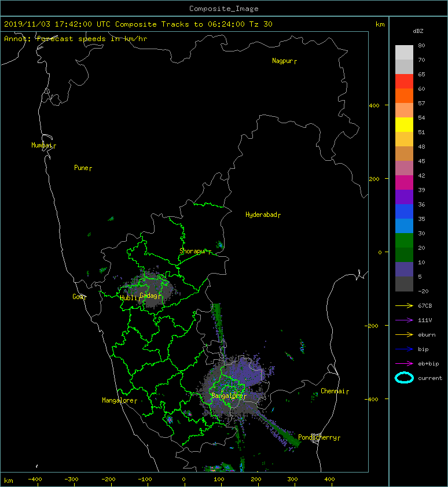
Task: Click the -400 tick on horizontal axis
Action: 35,479
